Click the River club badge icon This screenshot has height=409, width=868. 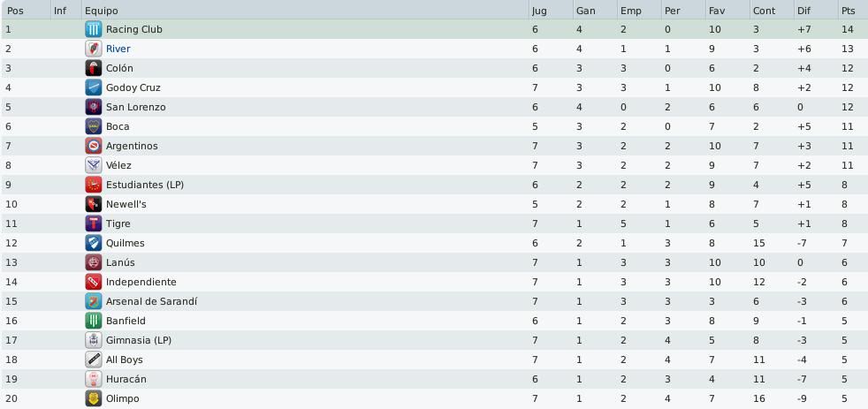point(94,49)
